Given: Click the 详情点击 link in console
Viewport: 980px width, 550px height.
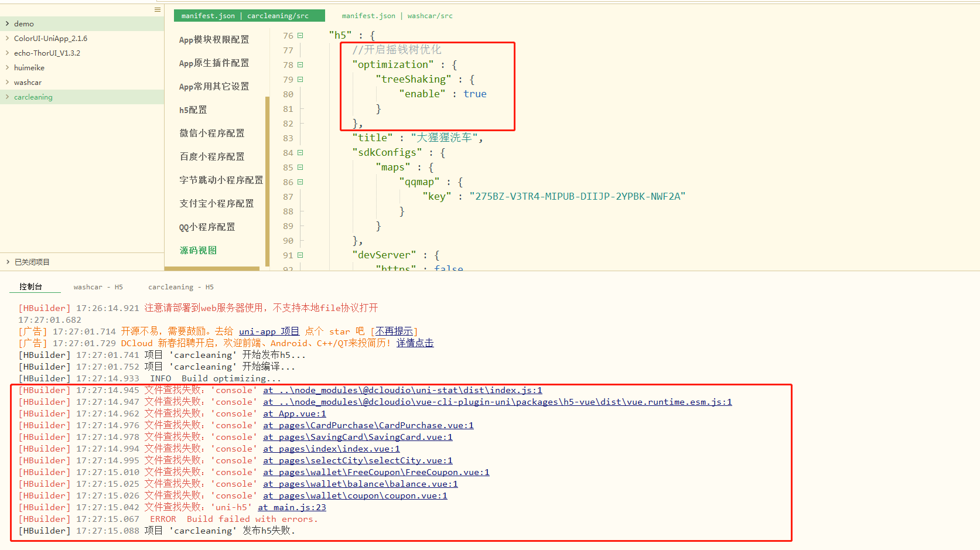Looking at the screenshot, I should 415,343.
